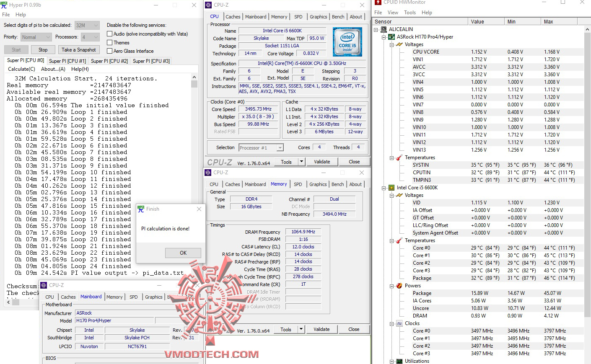This screenshot has height=364, width=591.
Task: Click the CPUID HWMonitor title bar icon
Action: 378,2
